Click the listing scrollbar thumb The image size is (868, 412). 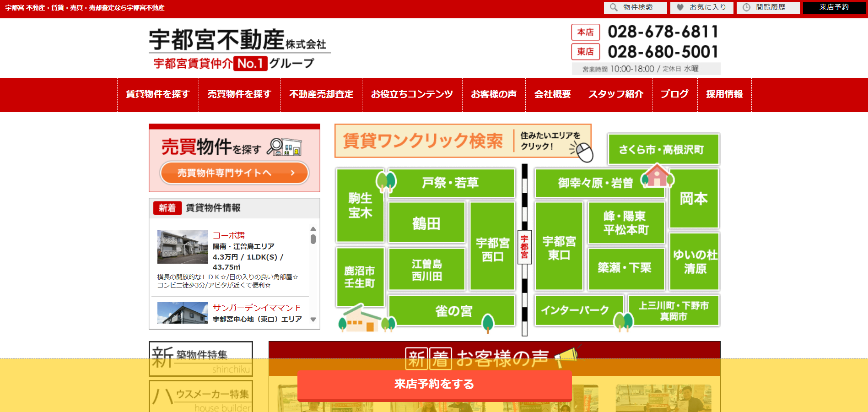313,239
